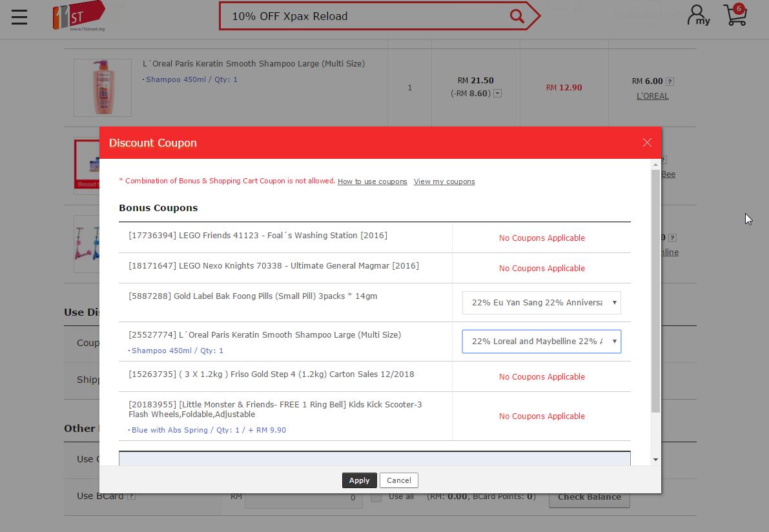Screen dimensions: 769x532
Task: Expand the discount arrow beside -RM 8.60
Action: (497, 93)
